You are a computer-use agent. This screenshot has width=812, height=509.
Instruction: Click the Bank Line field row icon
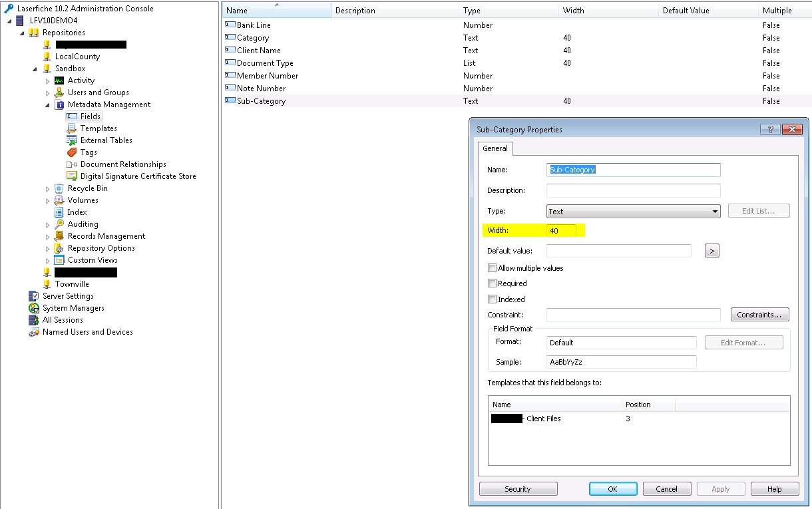point(230,25)
